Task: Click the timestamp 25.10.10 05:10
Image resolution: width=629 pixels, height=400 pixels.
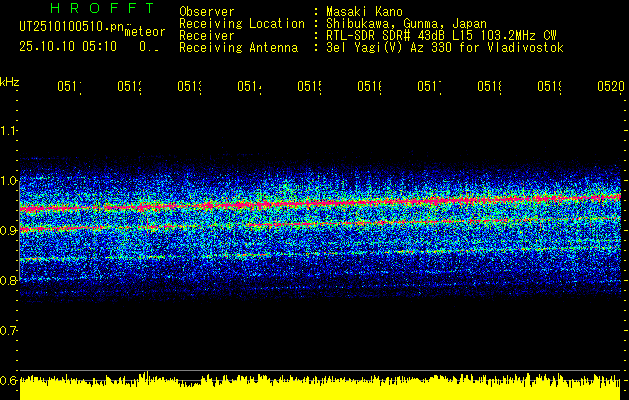Action: (68, 47)
